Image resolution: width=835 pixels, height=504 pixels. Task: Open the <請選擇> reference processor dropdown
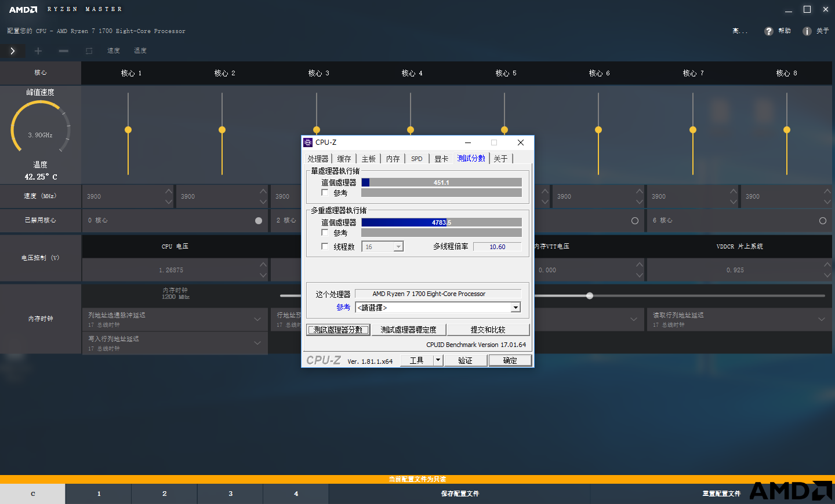(515, 308)
